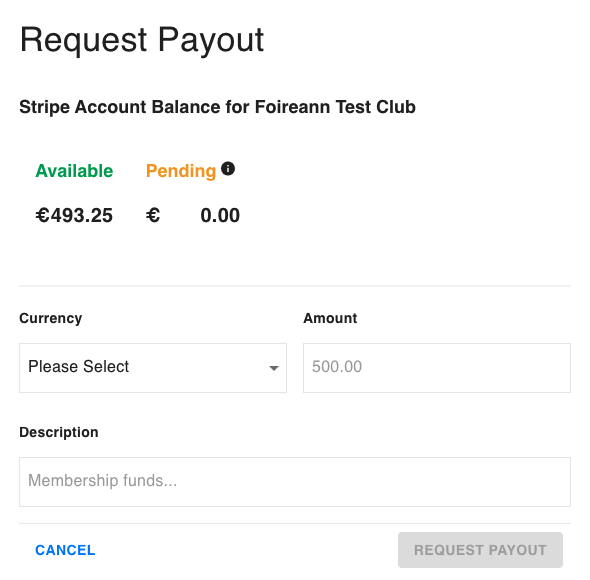The image size is (590, 580).
Task: Select the pending 0.00 amount
Action: pyautogui.click(x=220, y=215)
